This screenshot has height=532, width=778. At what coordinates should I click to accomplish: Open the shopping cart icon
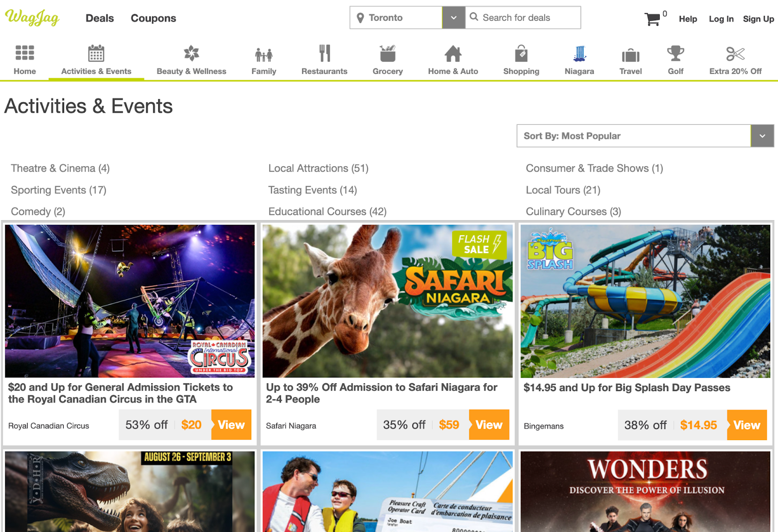click(652, 19)
